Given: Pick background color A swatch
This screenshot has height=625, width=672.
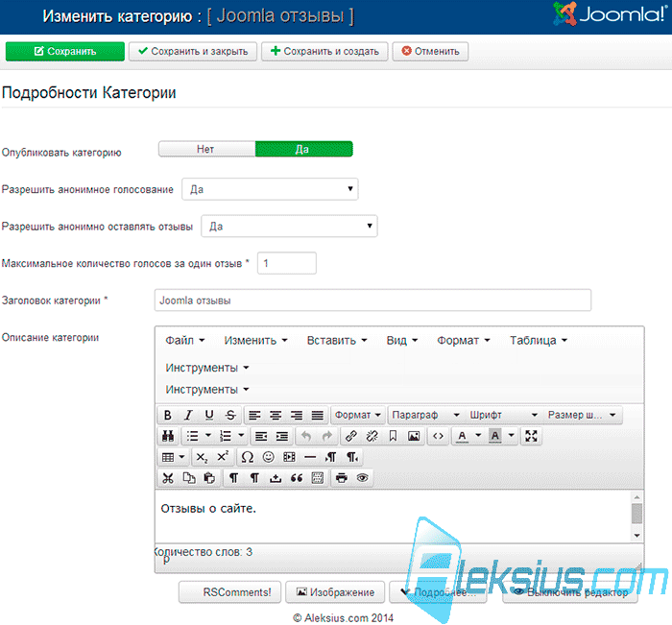Looking at the screenshot, I should (x=495, y=437).
